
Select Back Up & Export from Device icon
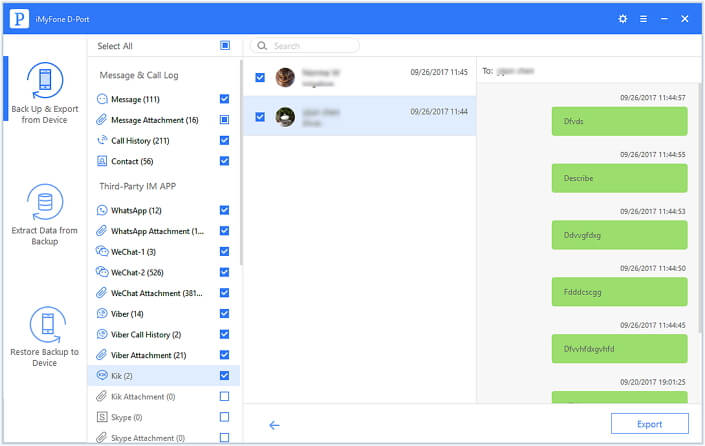pos(45,80)
